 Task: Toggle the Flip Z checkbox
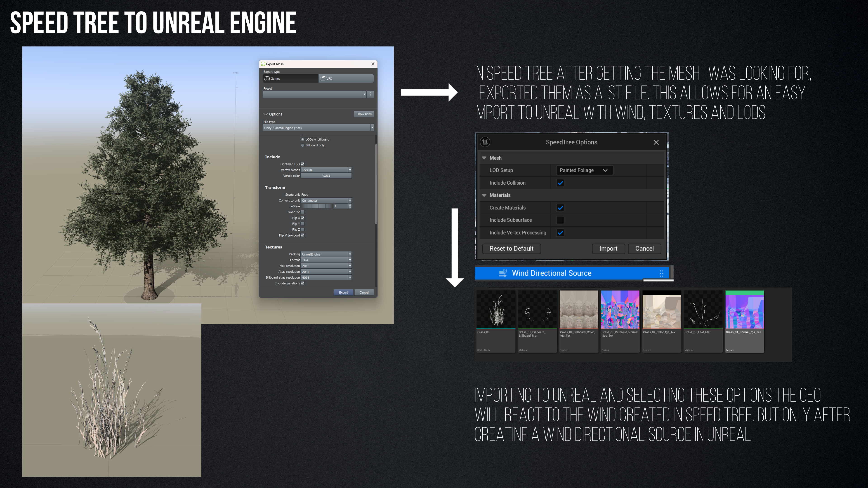[303, 230]
